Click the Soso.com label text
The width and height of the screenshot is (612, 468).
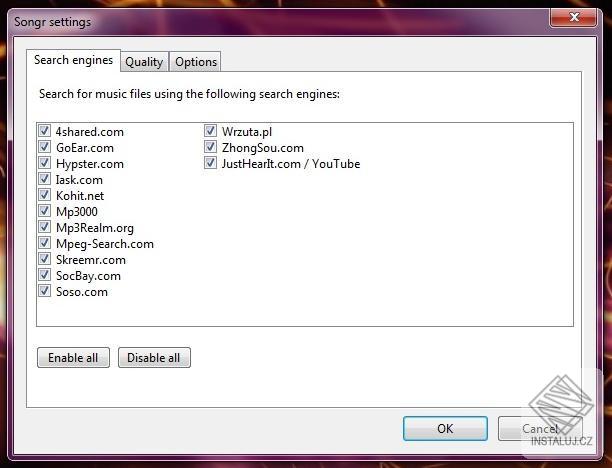pyautogui.click(x=82, y=292)
